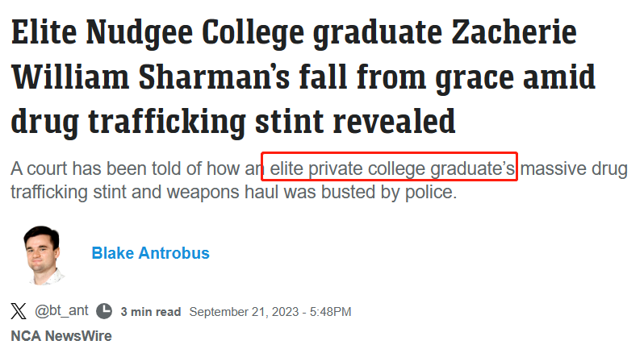Click the headline's 'drug trafficking stint revealed' line
The width and height of the screenshot is (644, 349).
[x=233, y=122]
